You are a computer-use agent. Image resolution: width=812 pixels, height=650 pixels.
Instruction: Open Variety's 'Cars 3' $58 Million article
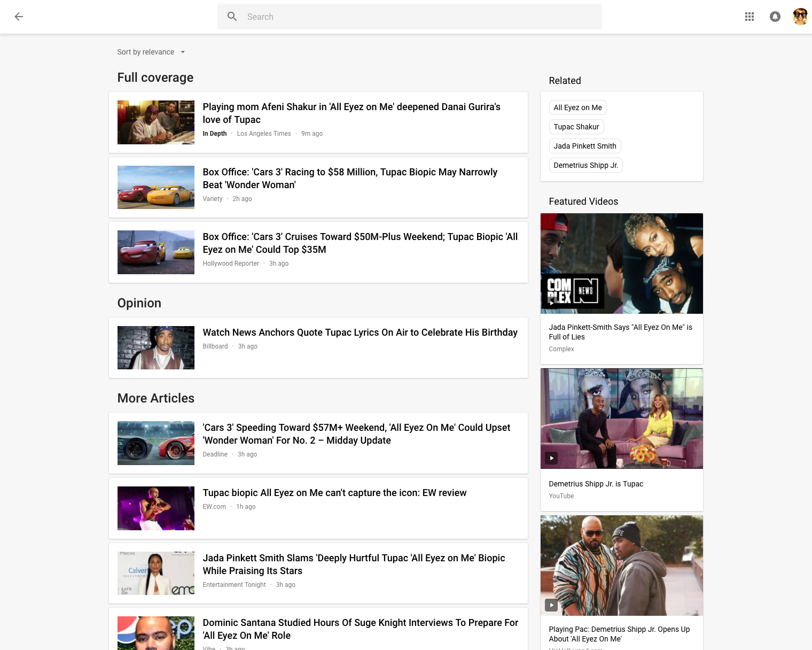pos(349,179)
